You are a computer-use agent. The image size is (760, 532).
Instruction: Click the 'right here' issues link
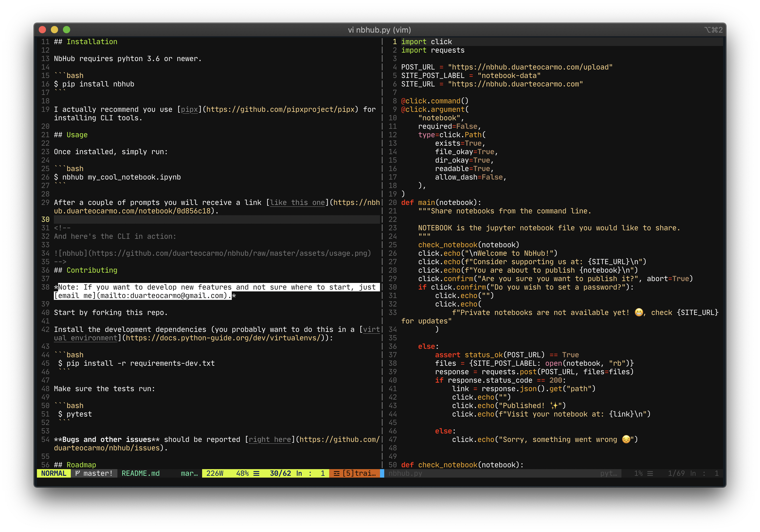pos(270,440)
